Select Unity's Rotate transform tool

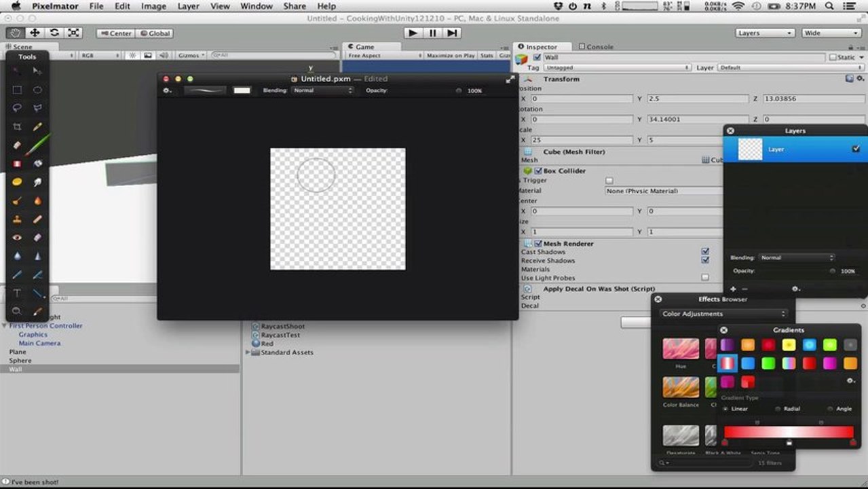(x=54, y=33)
